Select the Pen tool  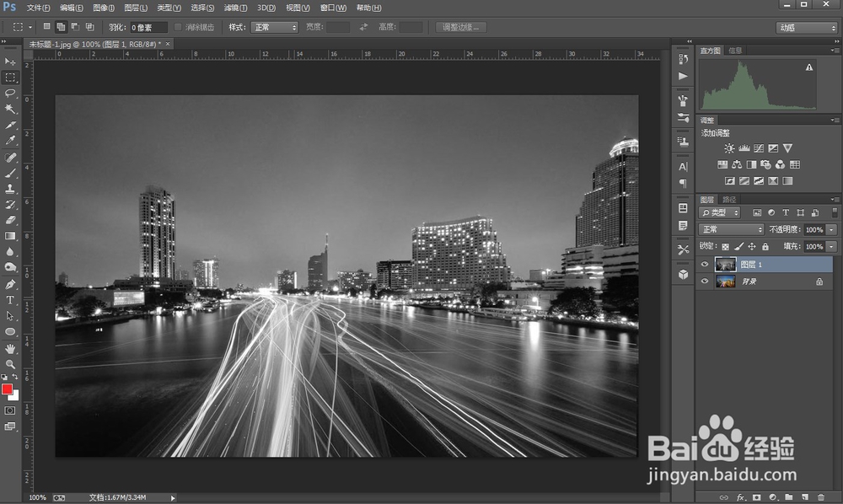coord(9,284)
